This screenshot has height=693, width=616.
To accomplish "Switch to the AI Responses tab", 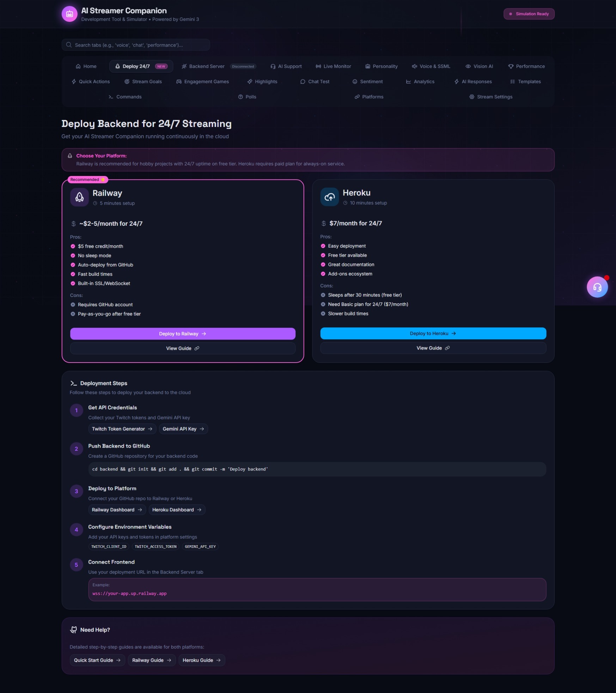I will coord(473,81).
